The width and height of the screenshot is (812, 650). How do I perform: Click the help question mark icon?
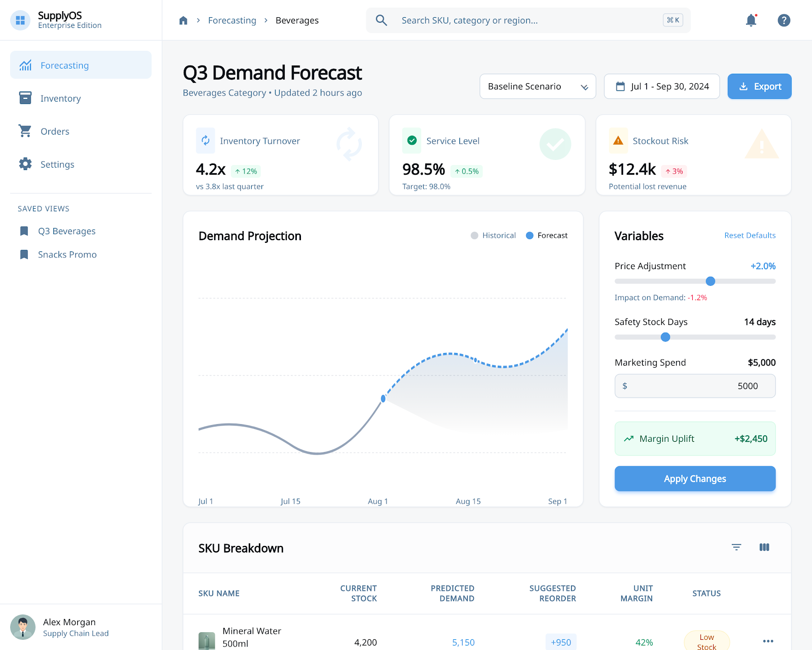point(784,20)
